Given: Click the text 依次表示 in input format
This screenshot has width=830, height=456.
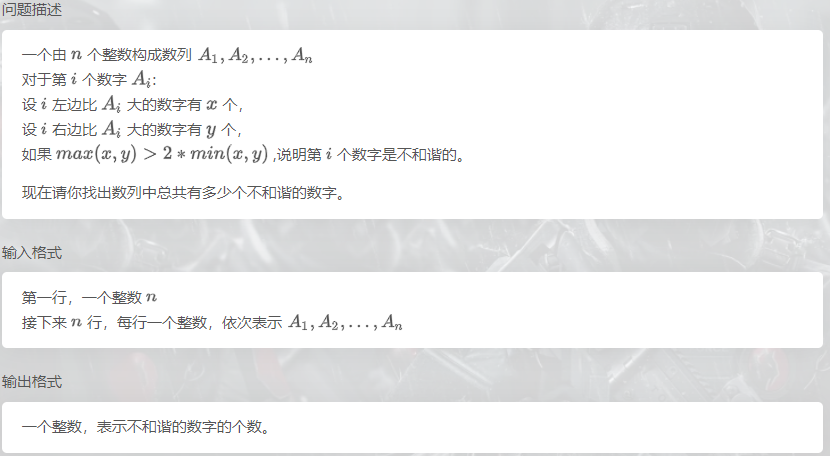Looking at the screenshot, I should 251,322.
